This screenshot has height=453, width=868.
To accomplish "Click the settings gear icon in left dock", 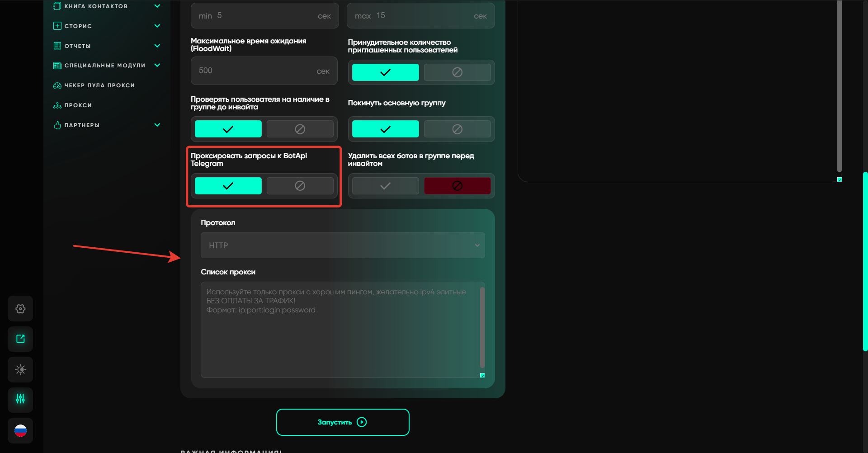I will click(x=20, y=309).
